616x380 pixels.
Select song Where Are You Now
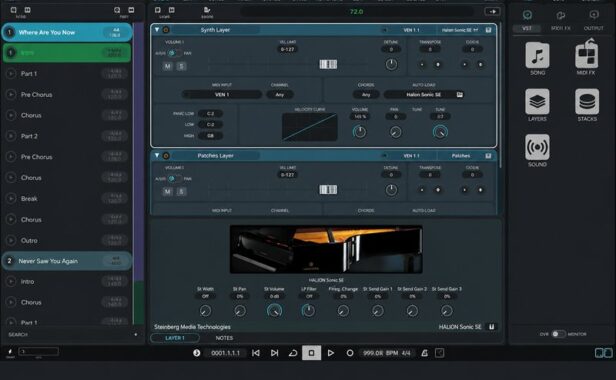(67, 32)
